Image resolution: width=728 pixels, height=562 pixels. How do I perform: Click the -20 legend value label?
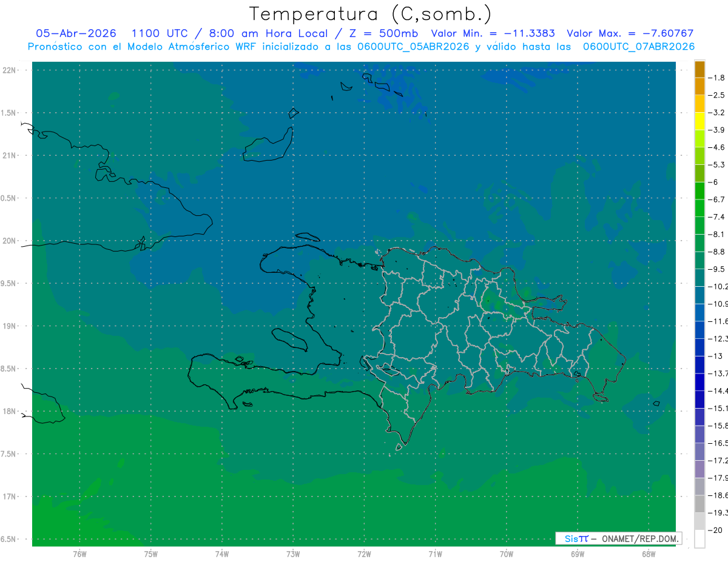coord(716,530)
